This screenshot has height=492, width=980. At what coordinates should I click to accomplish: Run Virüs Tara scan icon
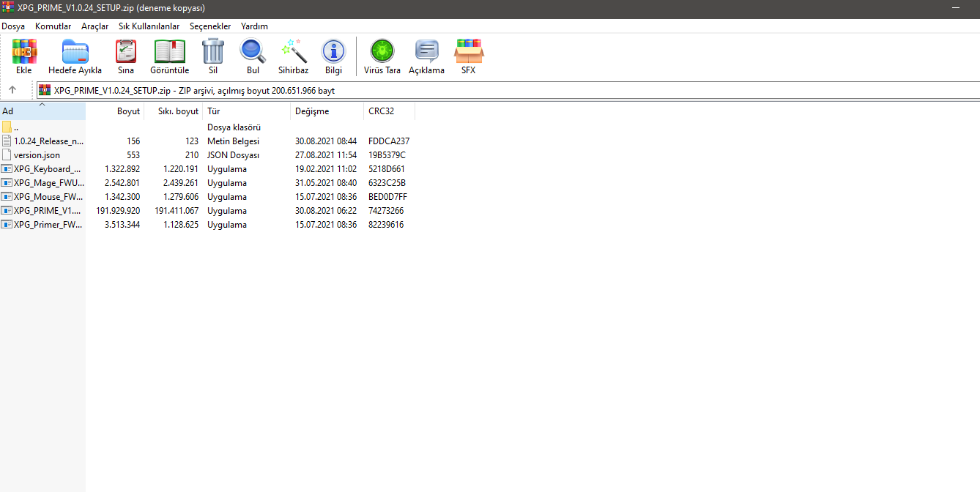click(382, 52)
